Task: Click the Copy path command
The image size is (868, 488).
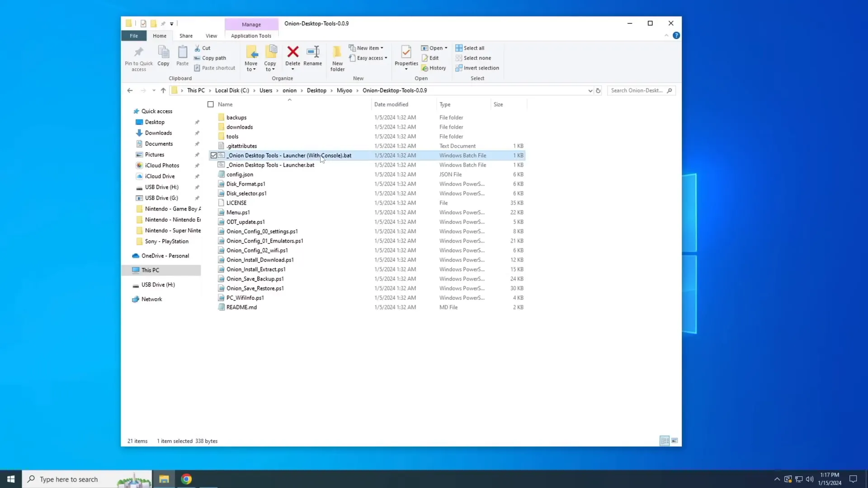Action: [210, 58]
